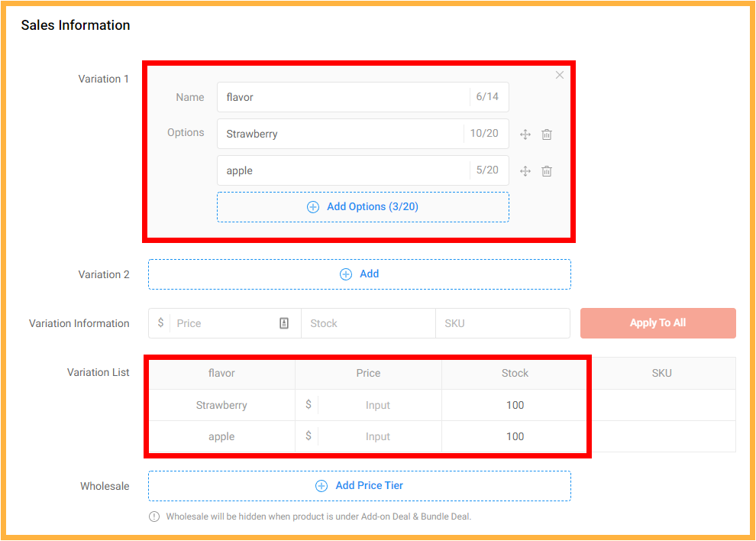This screenshot has height=541, width=756.
Task: Add Options (3/20) button
Action: [363, 207]
